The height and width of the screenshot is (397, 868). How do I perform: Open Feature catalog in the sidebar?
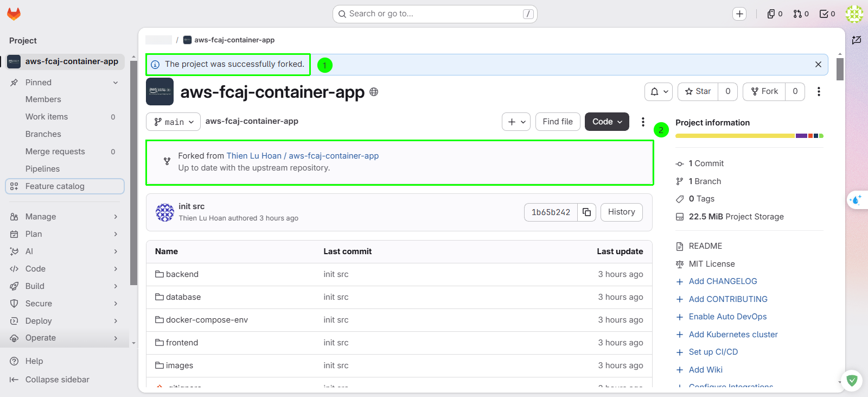click(x=65, y=186)
